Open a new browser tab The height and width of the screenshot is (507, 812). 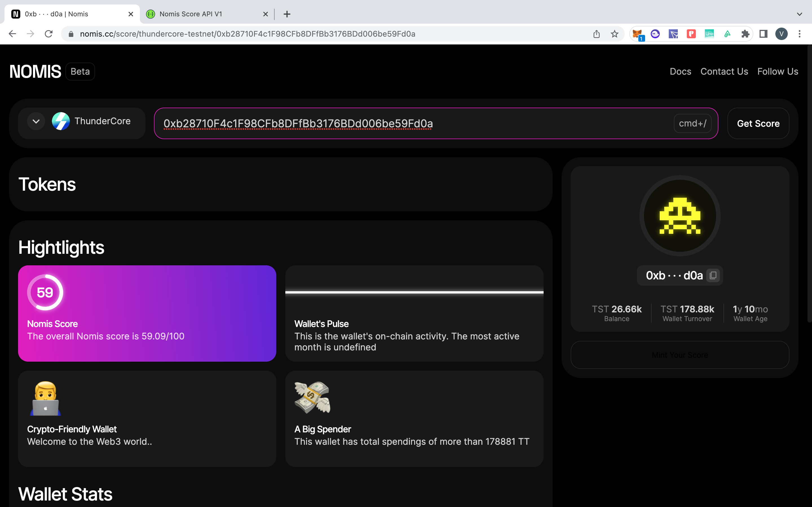(287, 14)
